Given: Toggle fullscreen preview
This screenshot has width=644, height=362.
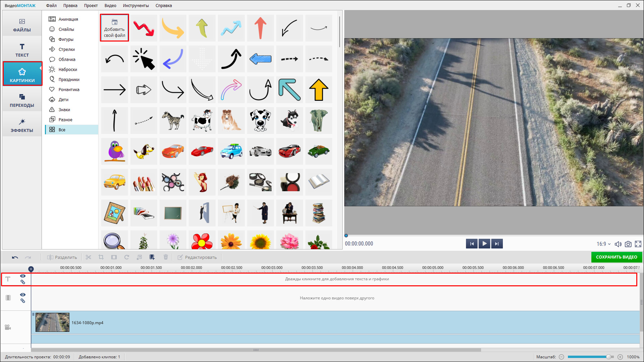Looking at the screenshot, I should coord(638,244).
